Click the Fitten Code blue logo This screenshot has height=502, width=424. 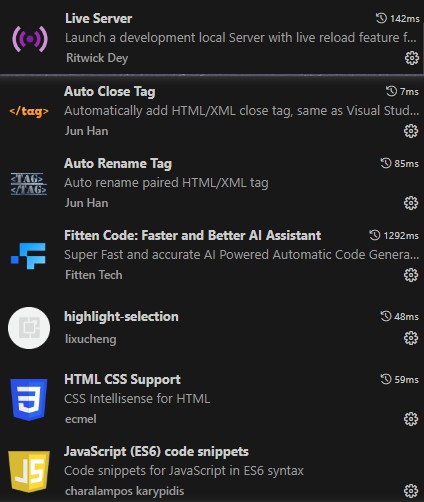[x=28, y=256]
